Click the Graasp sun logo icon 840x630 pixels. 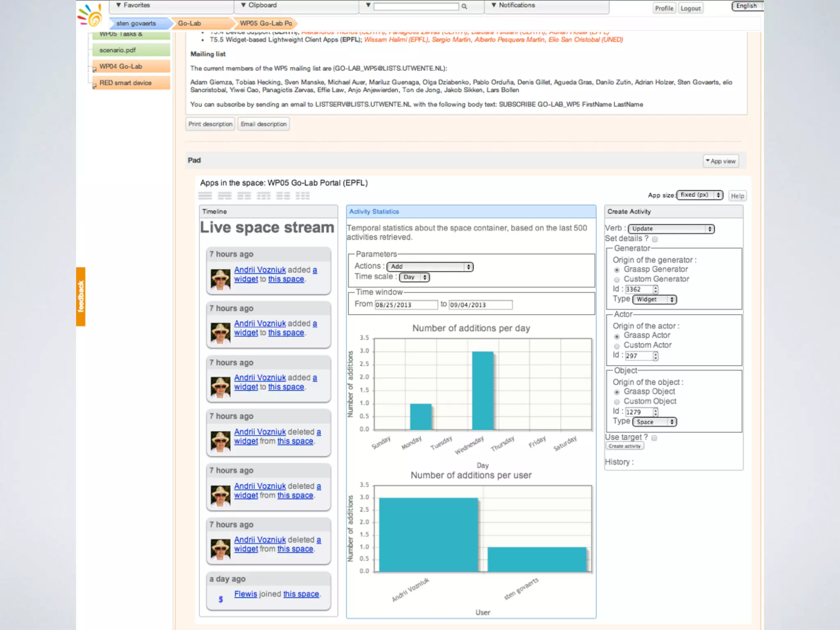(90, 16)
